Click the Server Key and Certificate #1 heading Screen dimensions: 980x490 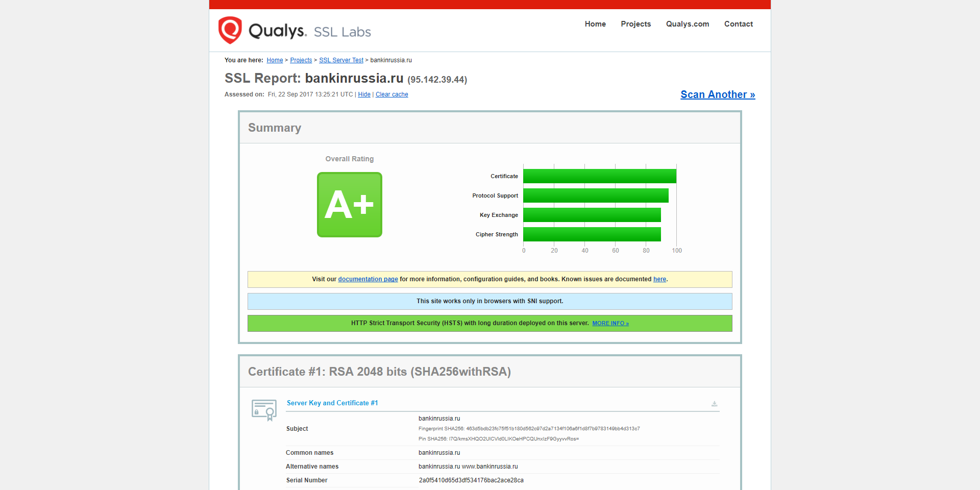[332, 403]
